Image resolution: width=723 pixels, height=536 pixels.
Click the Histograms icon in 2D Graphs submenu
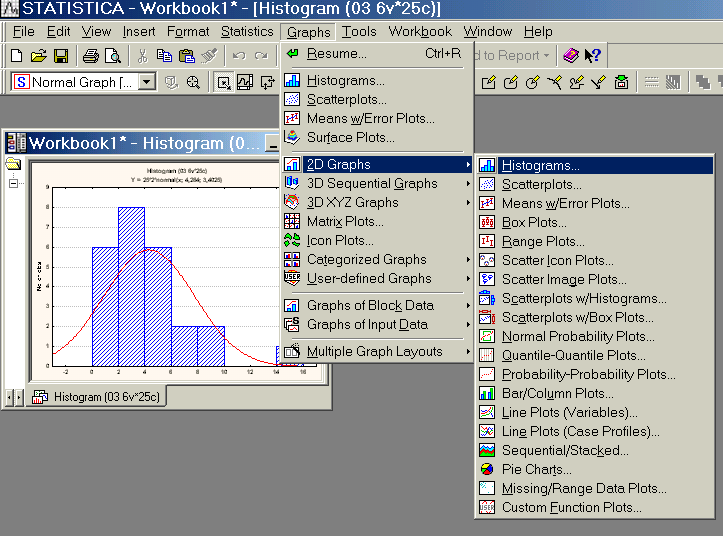coord(487,165)
